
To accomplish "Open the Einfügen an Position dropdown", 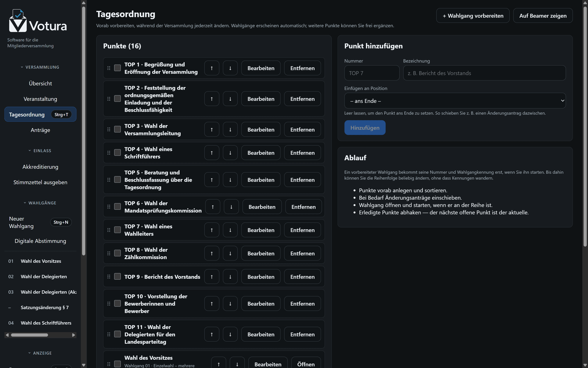I will [x=455, y=101].
